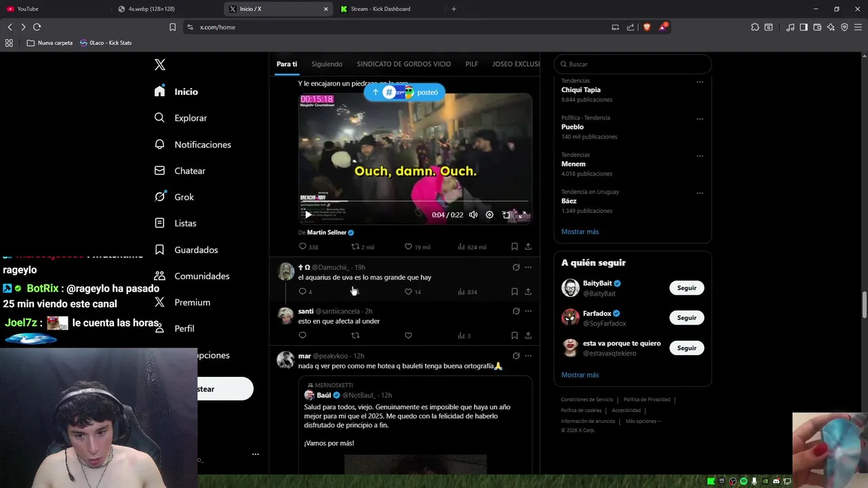Open the Brave Shields lion icon
This screenshot has width=868, height=488.
pos(646,27)
